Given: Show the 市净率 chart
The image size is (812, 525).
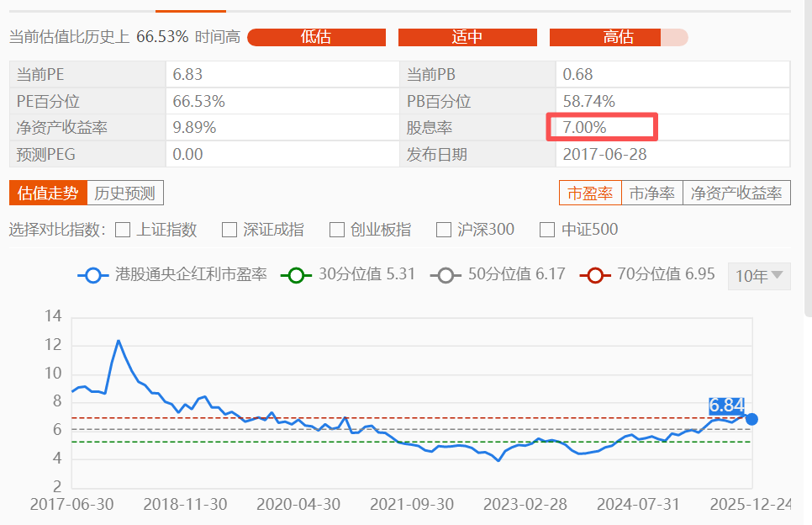Looking at the screenshot, I should (x=652, y=193).
